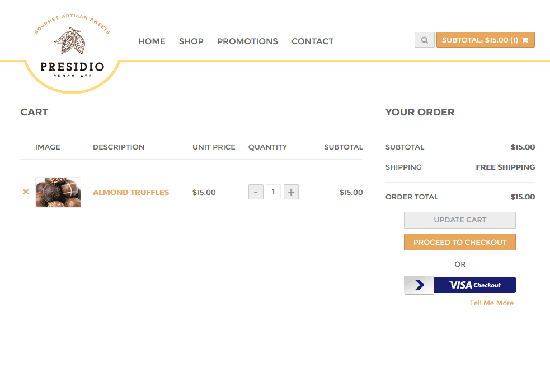
Task: Click the Update Cart button
Action: tap(460, 220)
